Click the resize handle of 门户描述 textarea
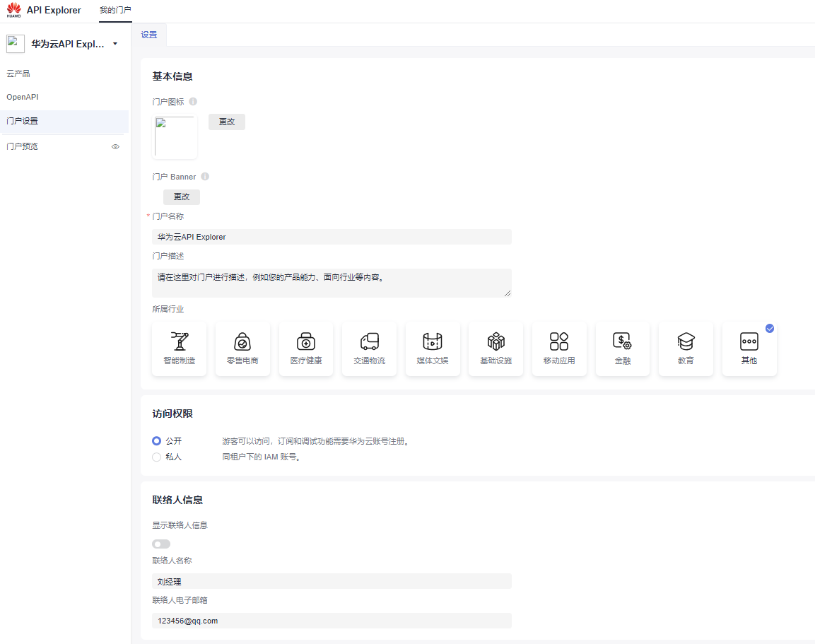The height and width of the screenshot is (644, 815). tap(508, 293)
